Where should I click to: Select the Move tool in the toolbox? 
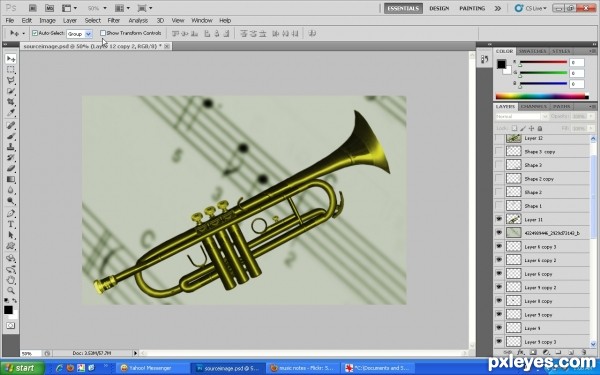[11, 59]
